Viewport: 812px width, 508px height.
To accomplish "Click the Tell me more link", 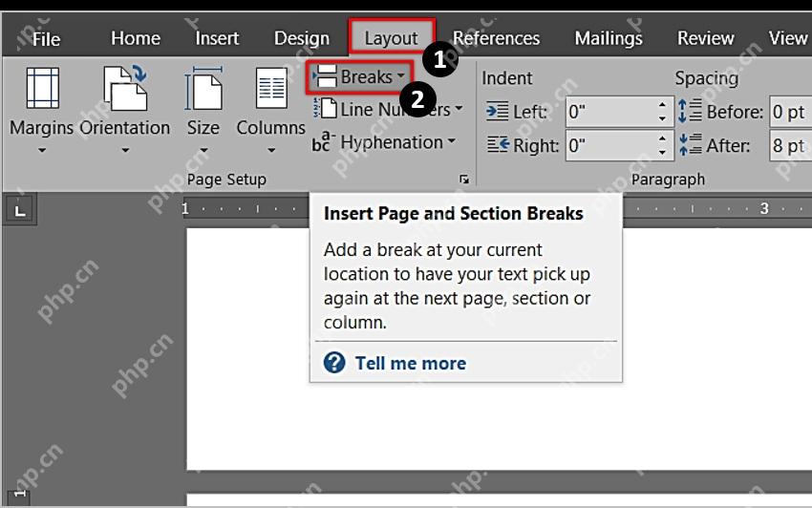I will (x=410, y=363).
